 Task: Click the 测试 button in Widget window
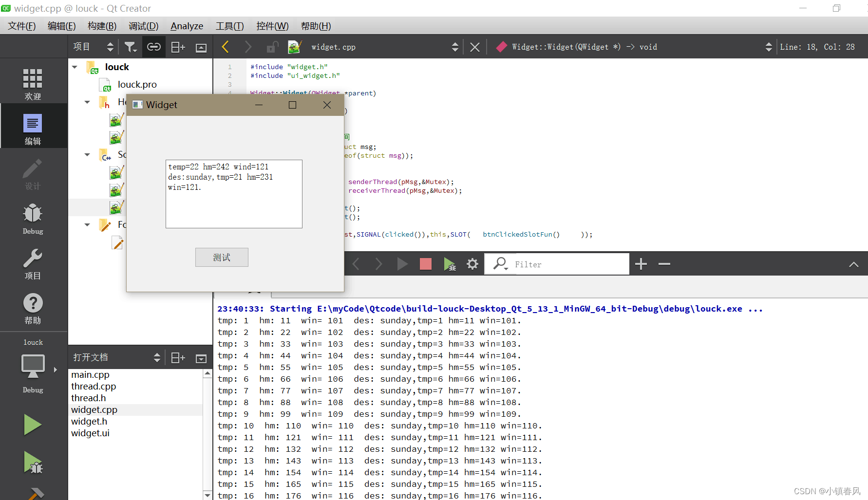coord(222,257)
